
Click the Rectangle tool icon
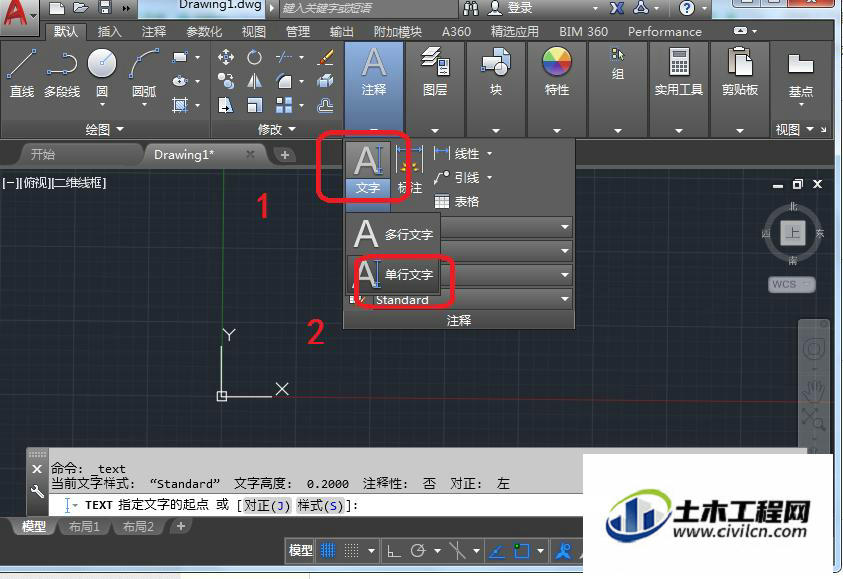(x=180, y=57)
